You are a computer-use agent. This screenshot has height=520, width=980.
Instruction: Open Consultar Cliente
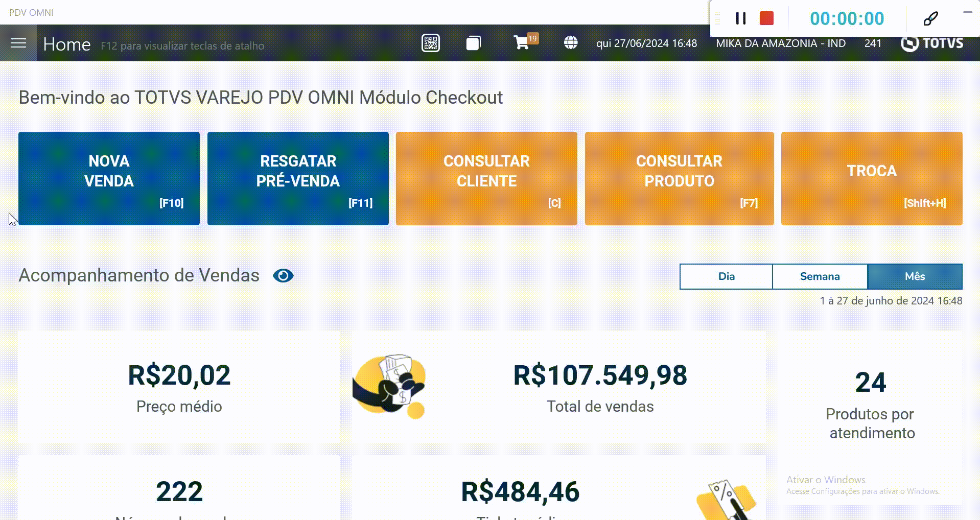tap(486, 178)
